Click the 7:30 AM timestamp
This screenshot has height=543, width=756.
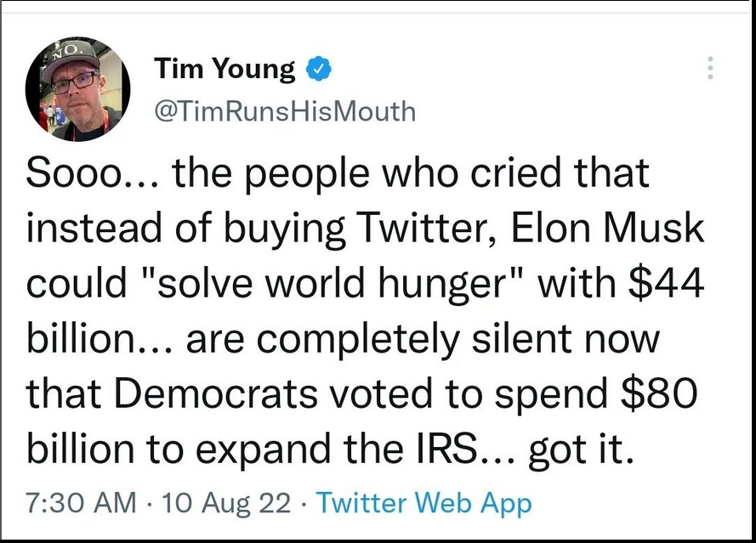(82, 503)
